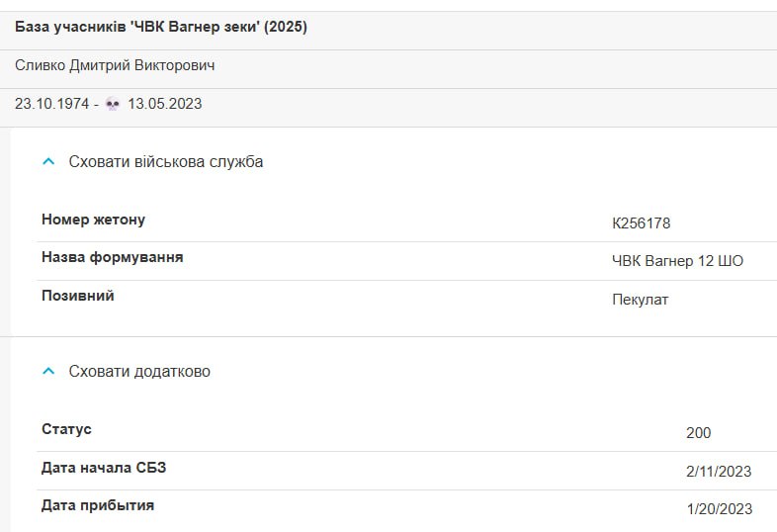The height and width of the screenshot is (532, 777).
Task: Collapse the військова служба section chevron
Action: 48,161
